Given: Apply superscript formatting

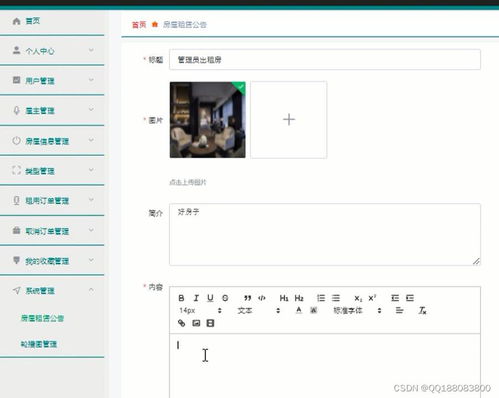Looking at the screenshot, I should click(x=372, y=298).
